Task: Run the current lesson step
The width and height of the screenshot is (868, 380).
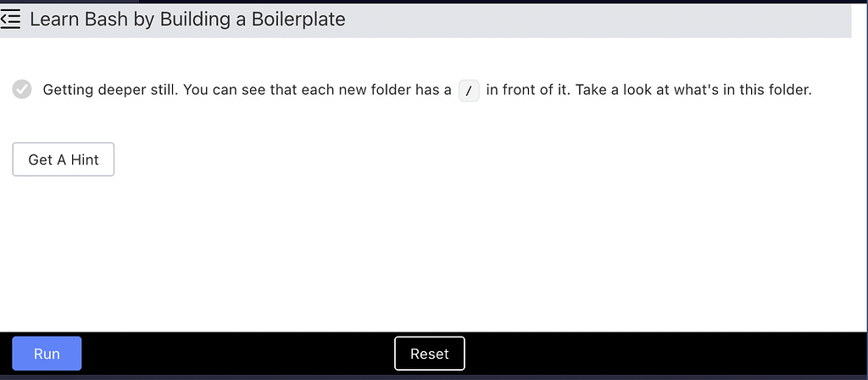Action: 47,354
